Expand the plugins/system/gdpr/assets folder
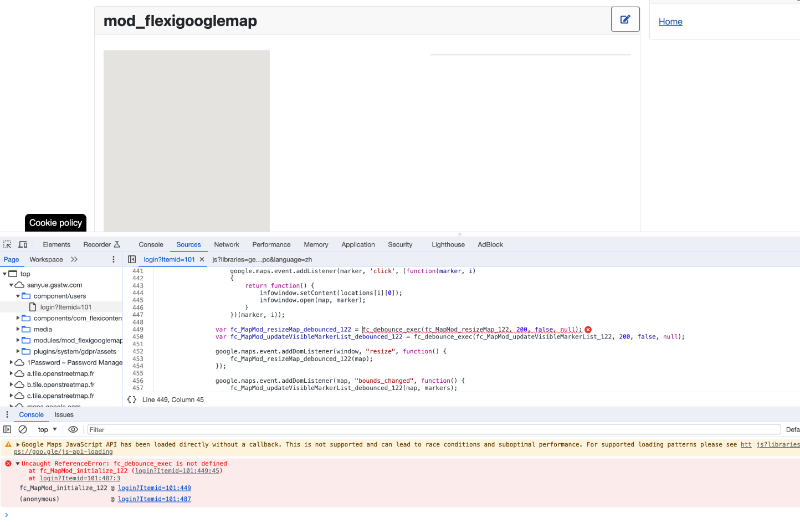The height and width of the screenshot is (526, 800). click(x=18, y=351)
